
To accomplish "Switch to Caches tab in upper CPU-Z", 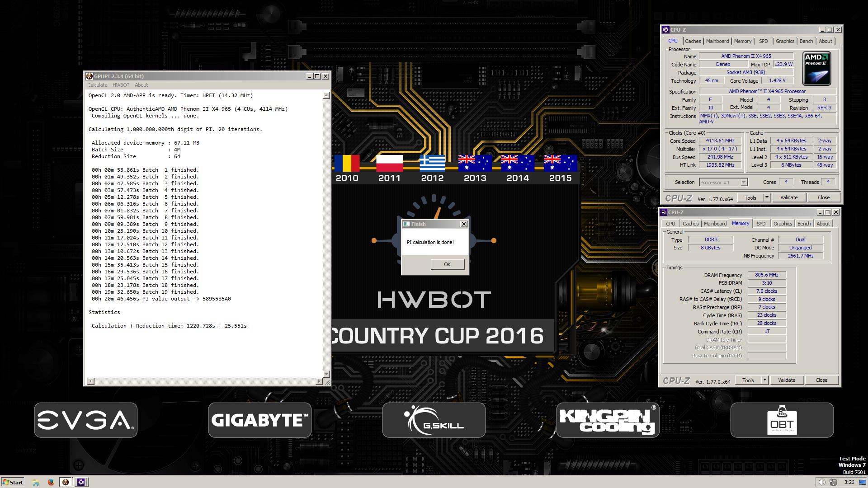I will click(x=693, y=41).
